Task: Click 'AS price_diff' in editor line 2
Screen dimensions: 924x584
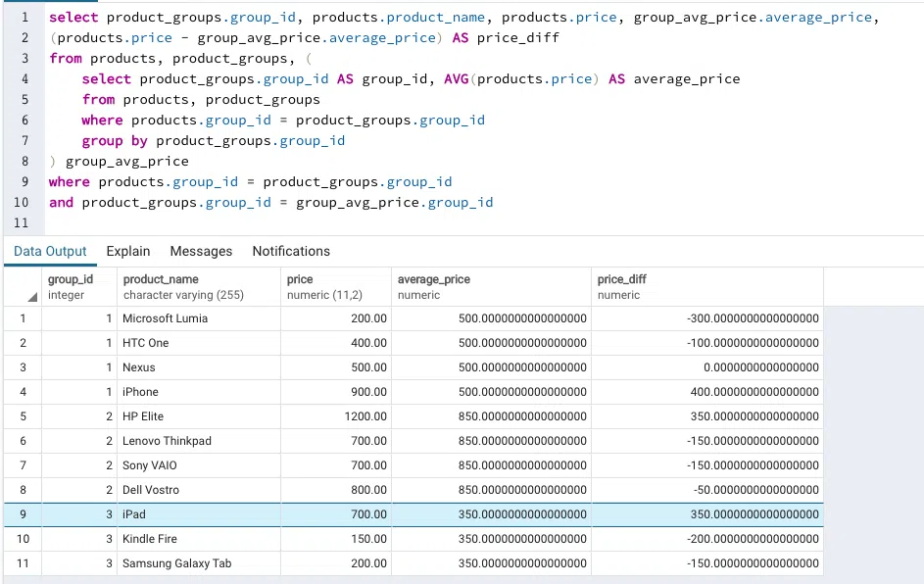Action: click(506, 38)
